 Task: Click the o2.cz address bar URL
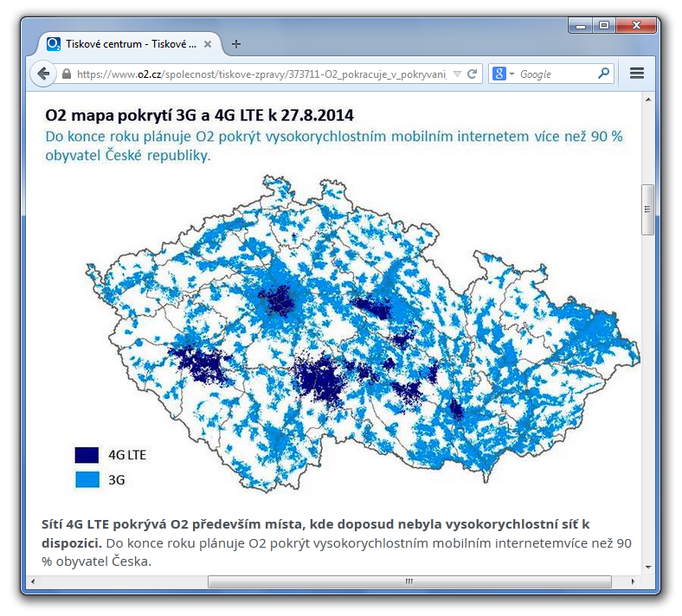261,74
